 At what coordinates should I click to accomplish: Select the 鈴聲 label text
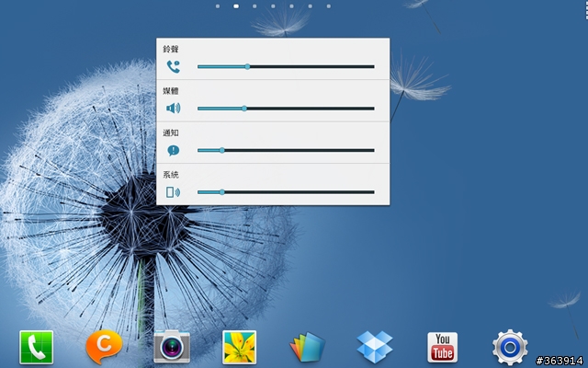(x=171, y=49)
